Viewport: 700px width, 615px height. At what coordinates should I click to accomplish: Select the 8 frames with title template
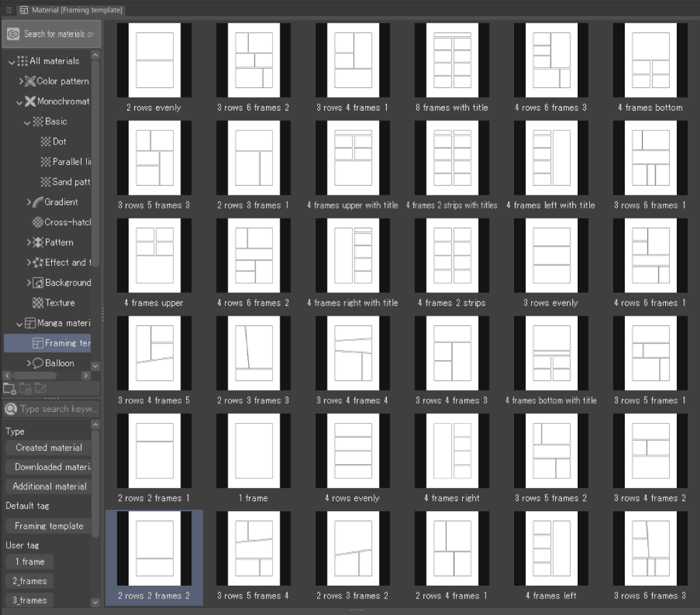[451, 68]
